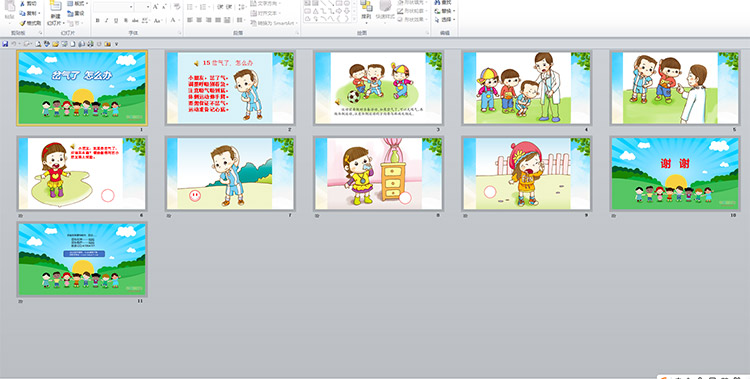Open the Layout (版式) dropdown
750x379 pixels.
77,3
